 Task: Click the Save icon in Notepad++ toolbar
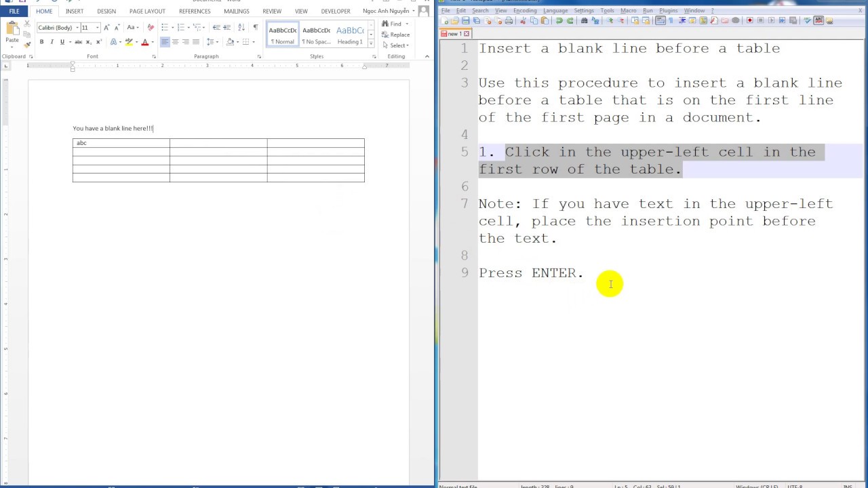point(465,21)
